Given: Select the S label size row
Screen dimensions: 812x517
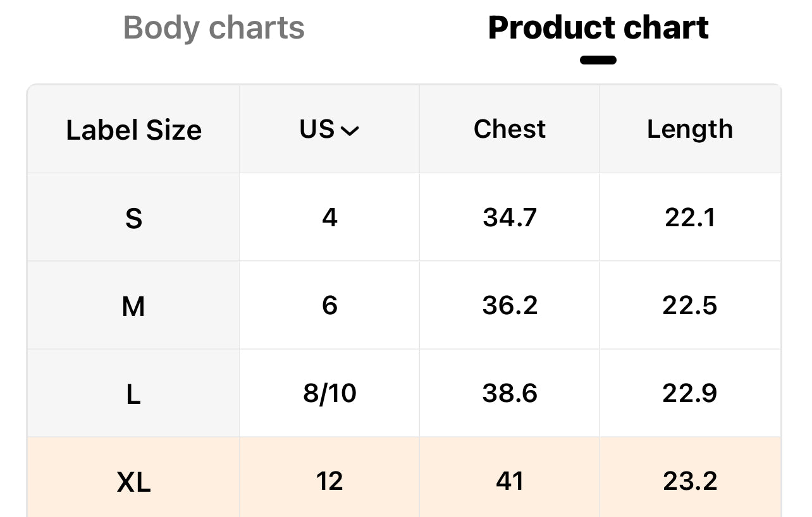Looking at the screenshot, I should pos(133,219).
